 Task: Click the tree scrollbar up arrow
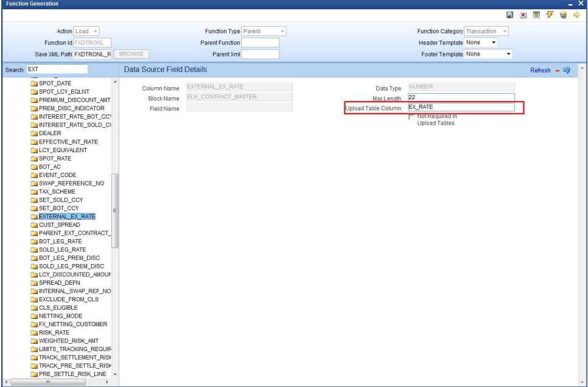[x=115, y=82]
